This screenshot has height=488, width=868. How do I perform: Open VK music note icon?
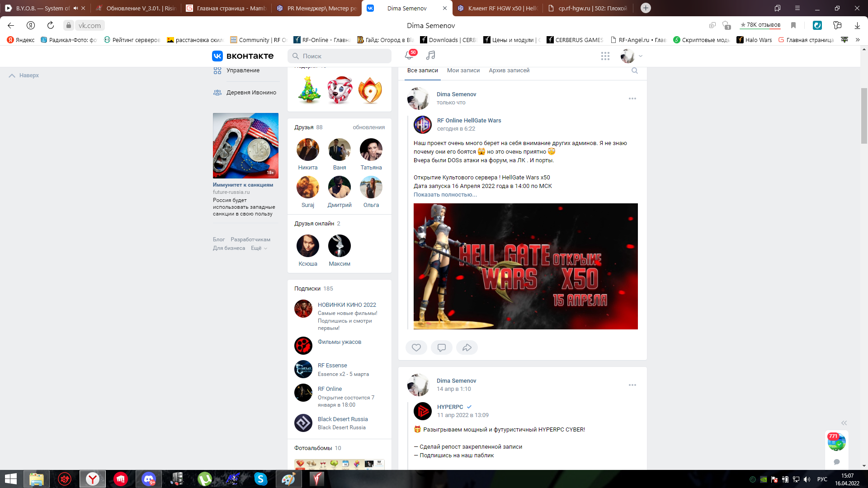click(x=431, y=55)
